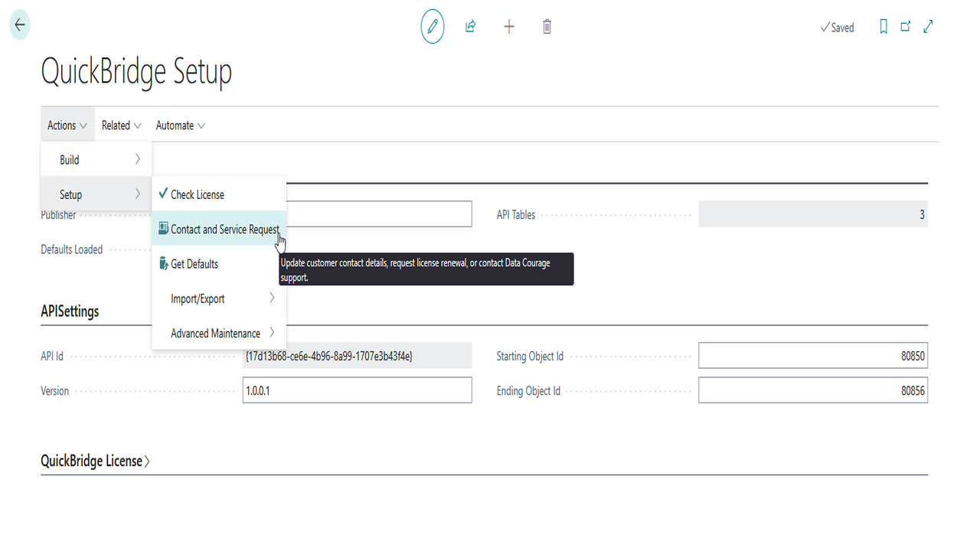Click the bookmark icon
This screenshot has height=551, width=980.
pos(884,27)
